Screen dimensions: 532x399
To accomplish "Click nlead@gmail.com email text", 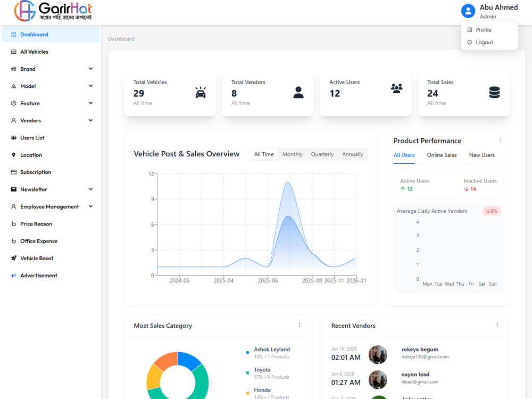I will coord(420,382).
